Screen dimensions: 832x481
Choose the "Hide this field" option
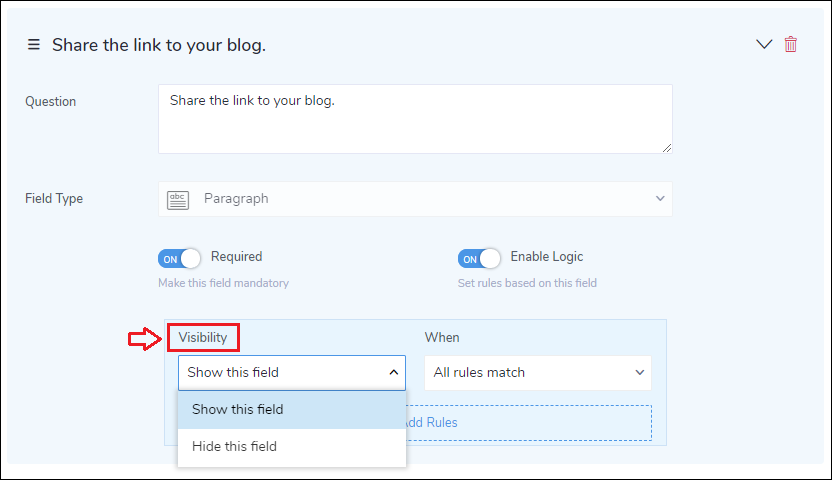point(234,446)
